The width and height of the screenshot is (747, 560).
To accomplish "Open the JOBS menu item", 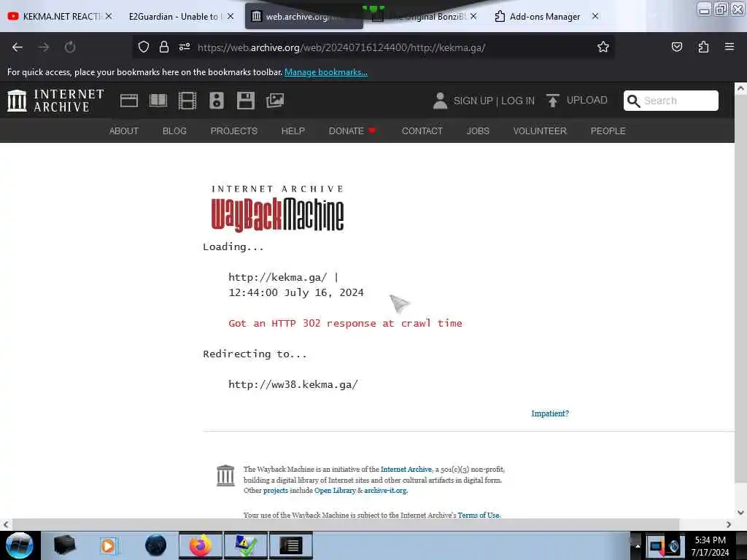I will 478,131.
